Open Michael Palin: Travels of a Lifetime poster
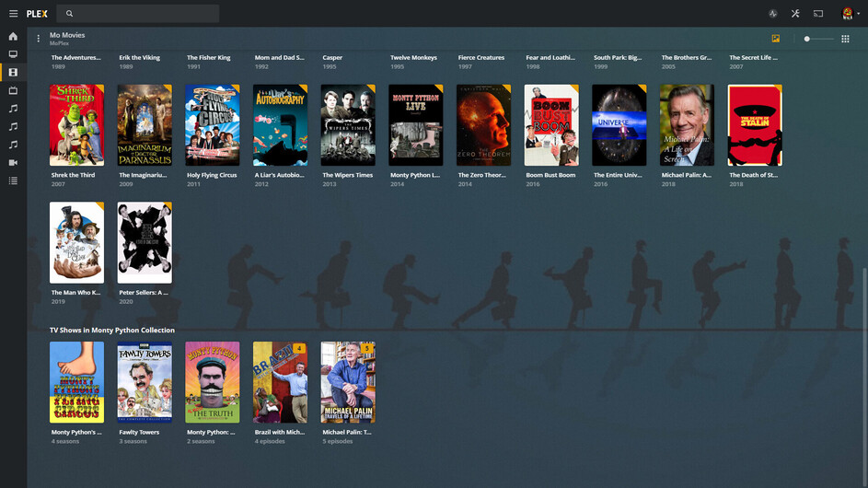Screen dimensions: 868x488 click(x=348, y=382)
